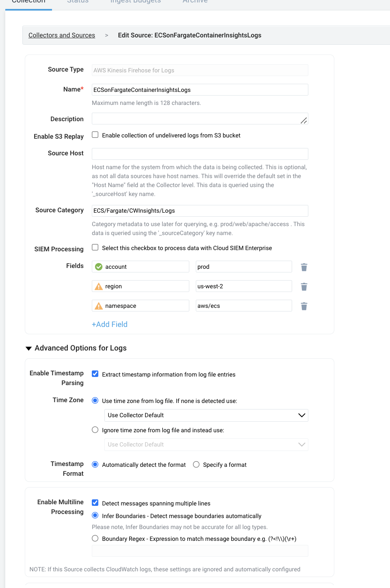
Task: Click the warning icon beside region
Action: 99,287
